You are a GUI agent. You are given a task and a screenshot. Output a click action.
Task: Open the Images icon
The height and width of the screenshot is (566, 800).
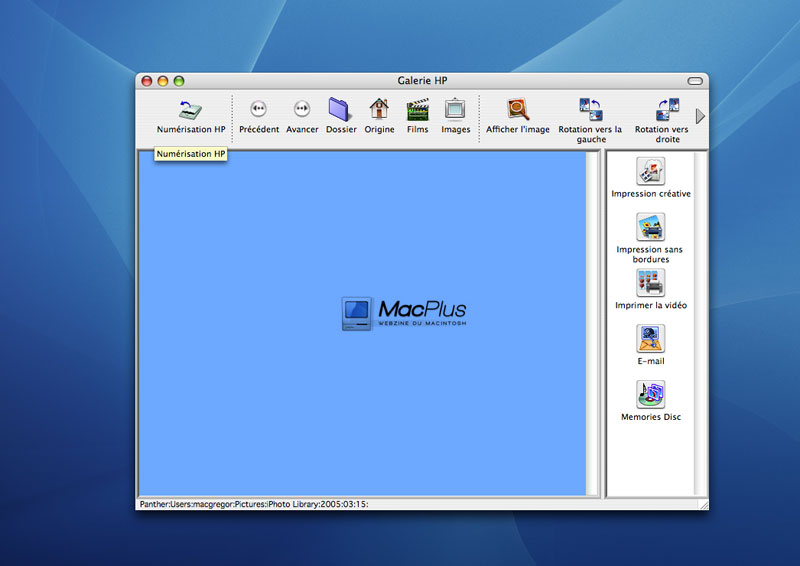[x=455, y=117]
